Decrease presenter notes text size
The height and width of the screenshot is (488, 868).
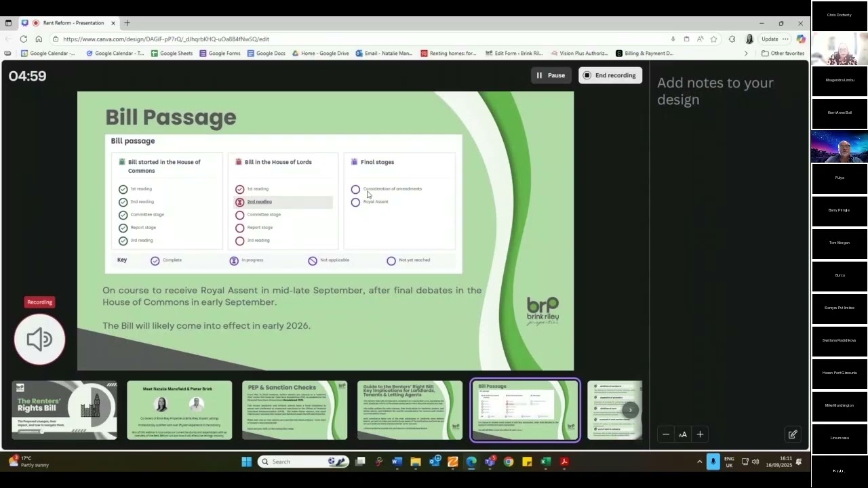(666, 434)
